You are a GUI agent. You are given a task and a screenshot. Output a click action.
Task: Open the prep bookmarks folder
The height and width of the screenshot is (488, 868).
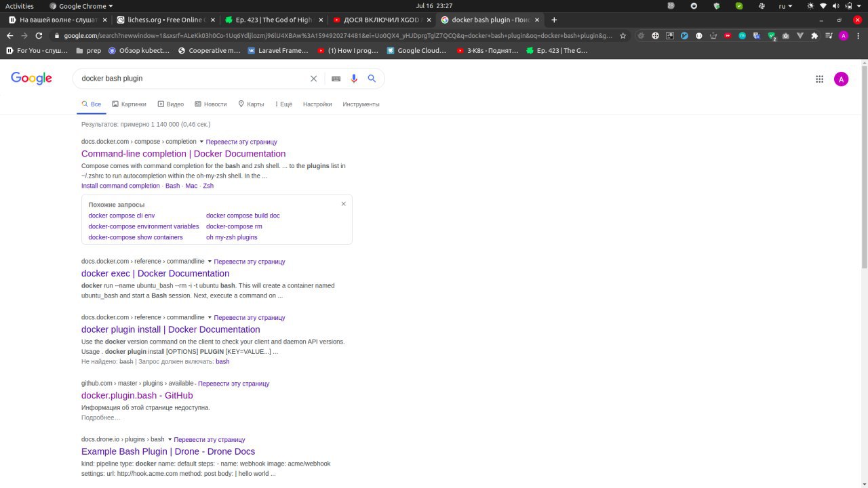[x=89, y=50]
